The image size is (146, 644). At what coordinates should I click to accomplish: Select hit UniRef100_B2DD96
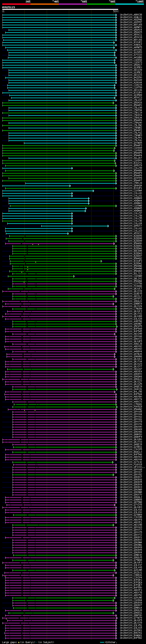coord(131,236)
